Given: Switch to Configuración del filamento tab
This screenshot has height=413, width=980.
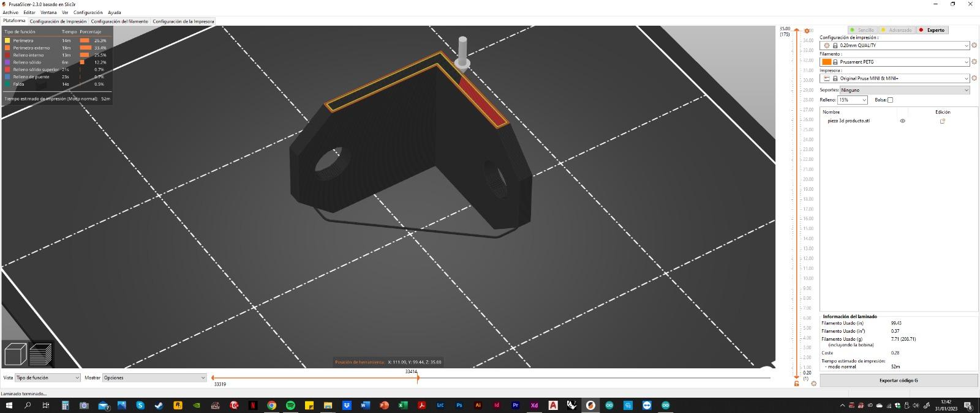Looking at the screenshot, I should click(x=119, y=21).
